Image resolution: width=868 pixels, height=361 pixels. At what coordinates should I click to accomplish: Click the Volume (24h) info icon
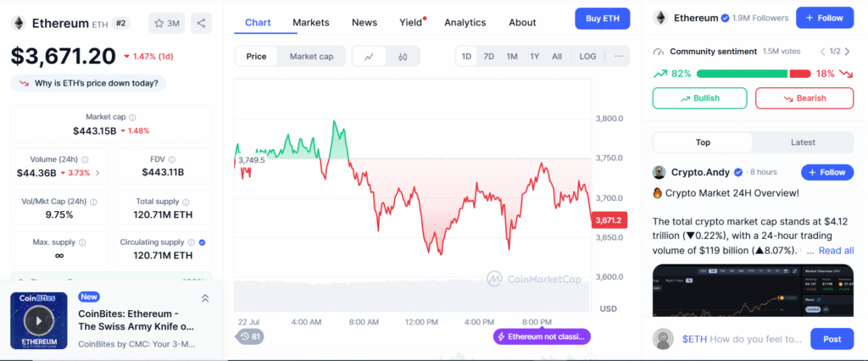84,159
